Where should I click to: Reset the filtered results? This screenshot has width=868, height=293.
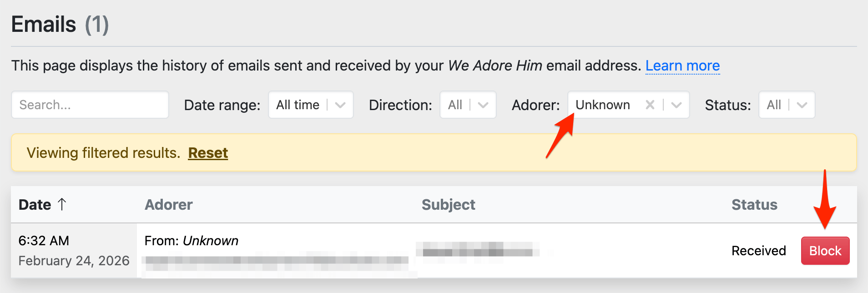click(208, 153)
